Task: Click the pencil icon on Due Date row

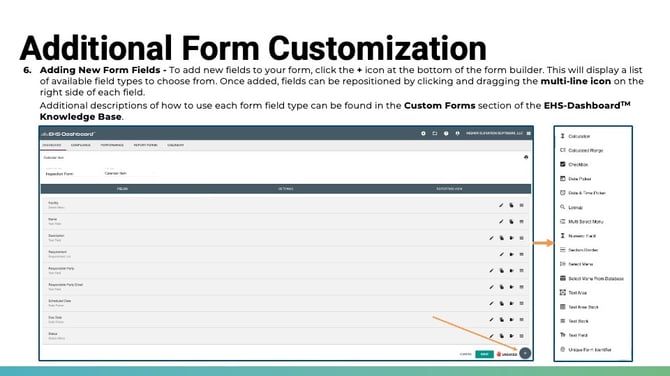Action: (491, 320)
